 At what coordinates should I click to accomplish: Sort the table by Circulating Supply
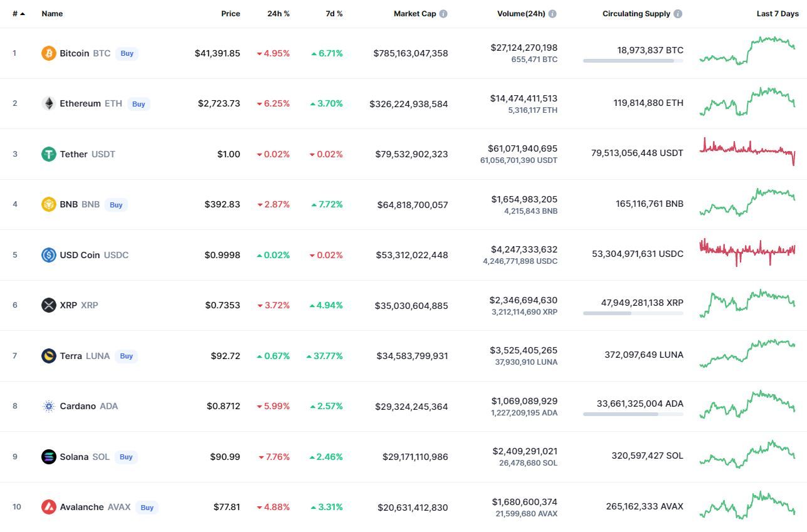[636, 14]
